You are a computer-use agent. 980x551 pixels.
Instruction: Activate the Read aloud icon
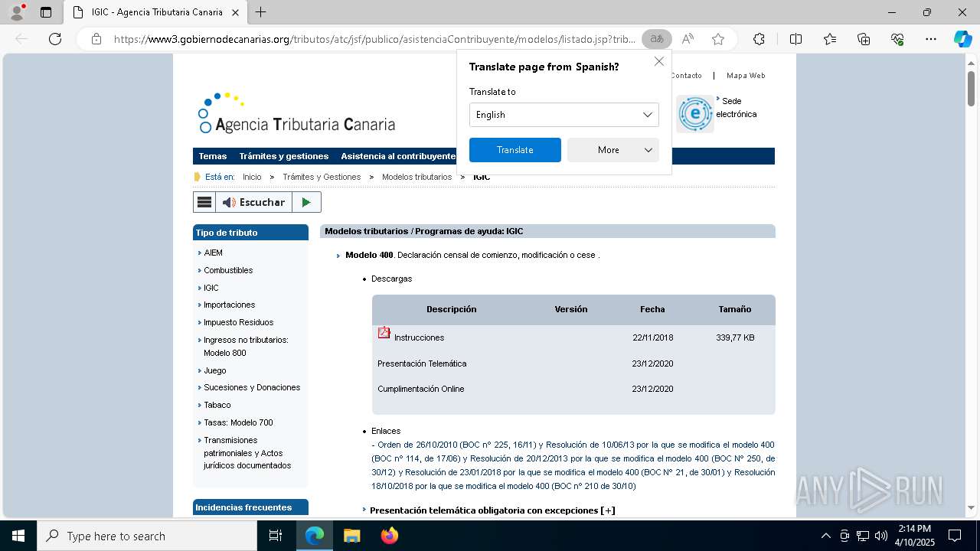(x=688, y=39)
